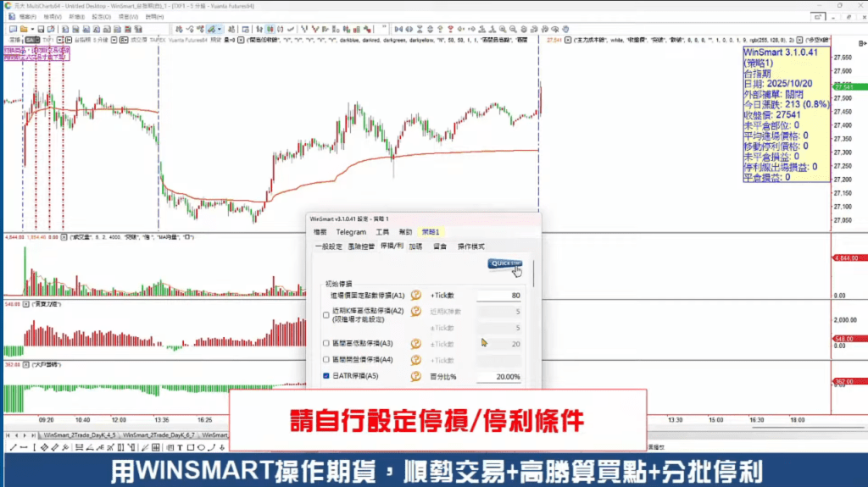Click the help icon beside 日ATR停損(A5)

coord(416,376)
